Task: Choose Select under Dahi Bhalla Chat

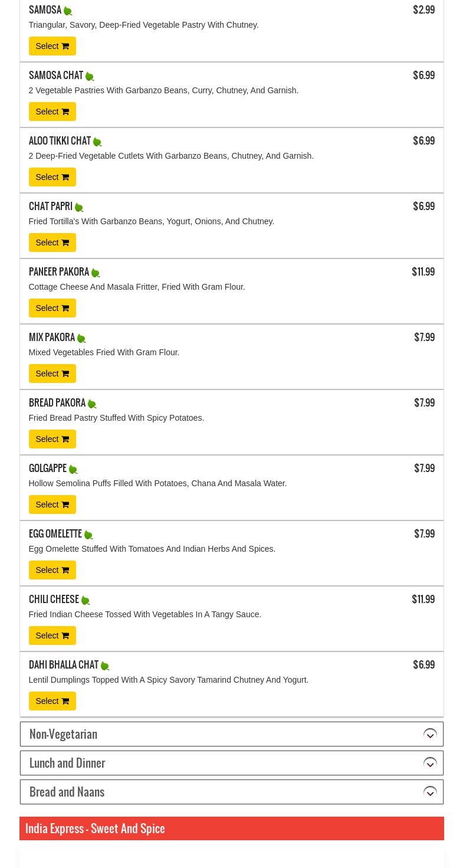Action: 52,701
